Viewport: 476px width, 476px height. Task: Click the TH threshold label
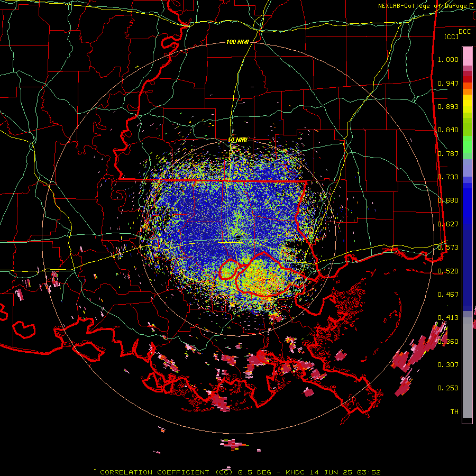point(454,412)
